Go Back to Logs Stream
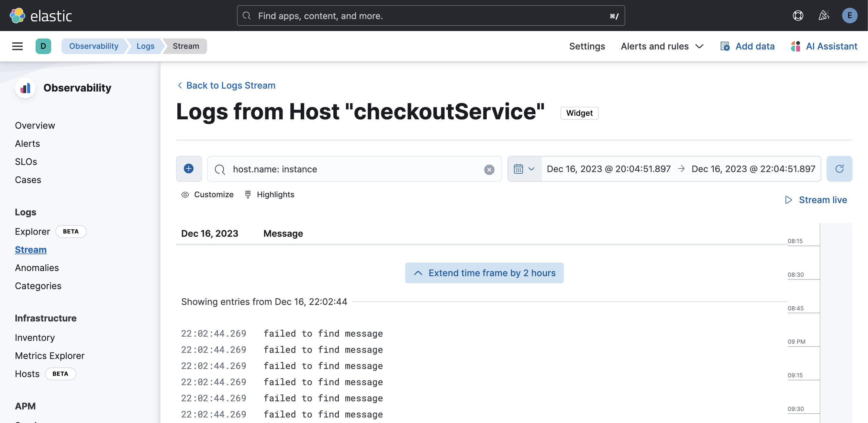Image resolution: width=868 pixels, height=423 pixels. tap(231, 86)
